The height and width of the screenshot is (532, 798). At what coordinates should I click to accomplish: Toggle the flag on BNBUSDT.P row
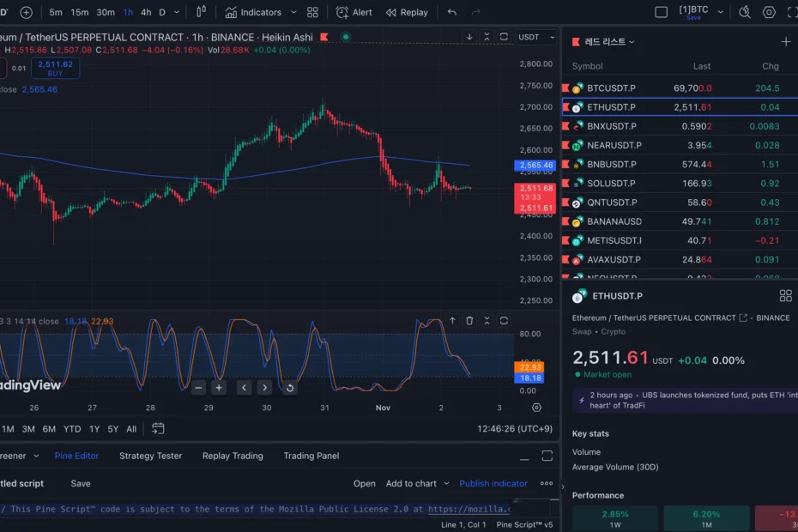565,164
